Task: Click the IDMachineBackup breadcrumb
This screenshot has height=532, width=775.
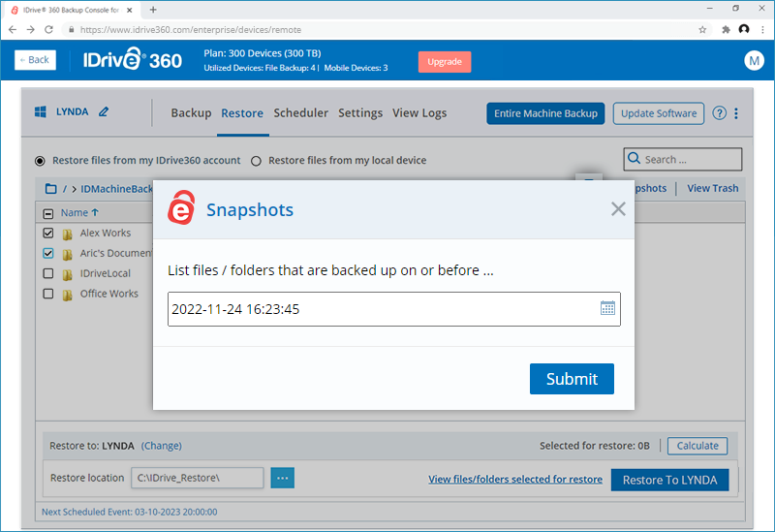Action: (116, 189)
